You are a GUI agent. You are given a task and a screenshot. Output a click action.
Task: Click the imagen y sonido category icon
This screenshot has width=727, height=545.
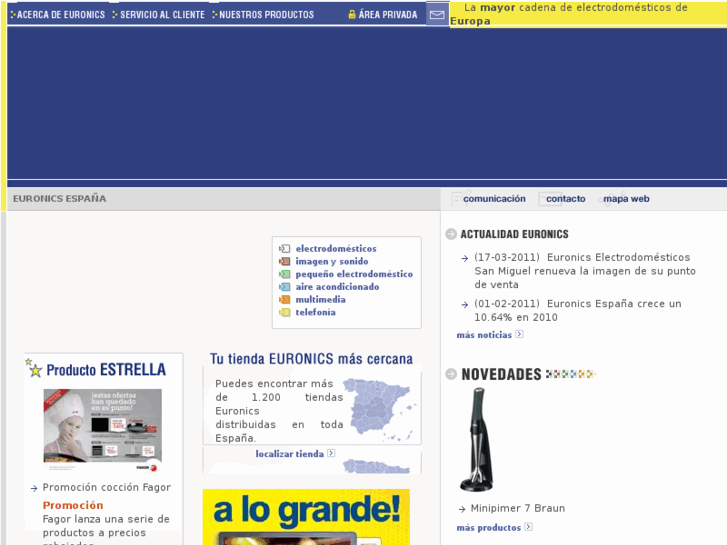click(x=285, y=262)
